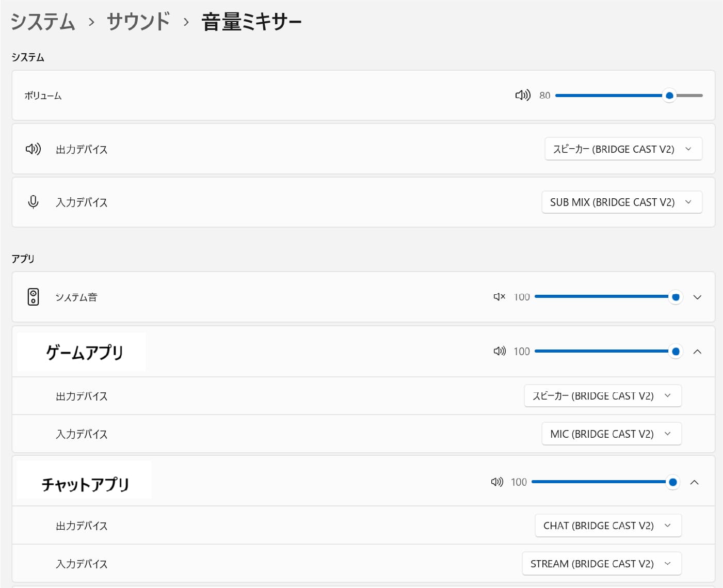This screenshot has width=723, height=588.
Task: Click the システム音 volume value 100
Action: pyautogui.click(x=522, y=297)
